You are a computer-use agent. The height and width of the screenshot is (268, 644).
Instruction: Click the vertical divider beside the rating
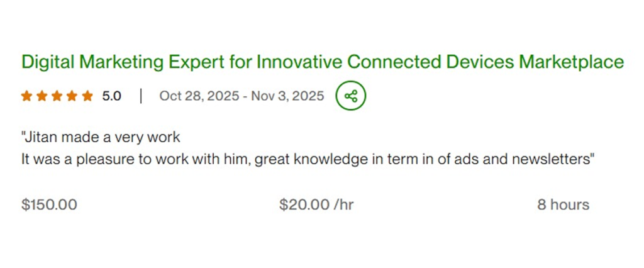[141, 96]
